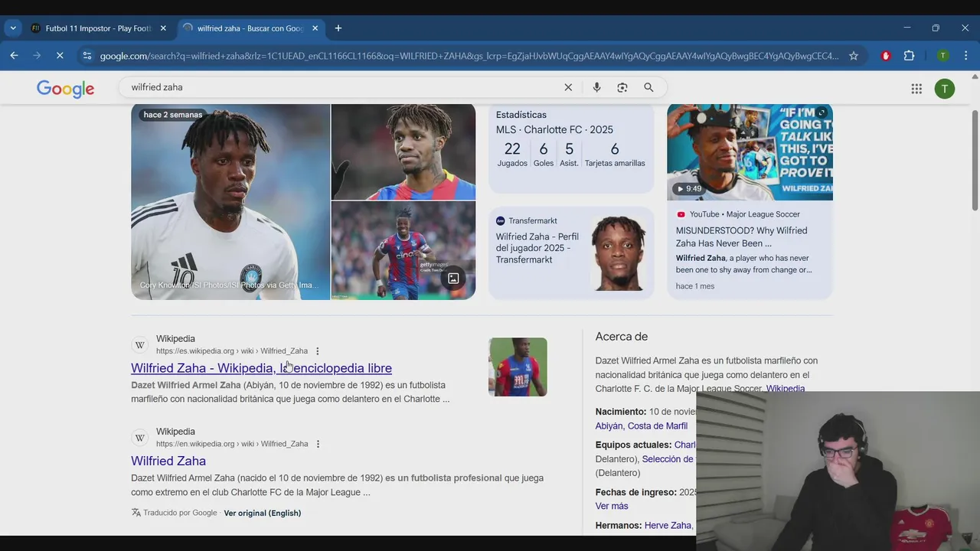Close the wilfried zaha search tab

pyautogui.click(x=315, y=28)
